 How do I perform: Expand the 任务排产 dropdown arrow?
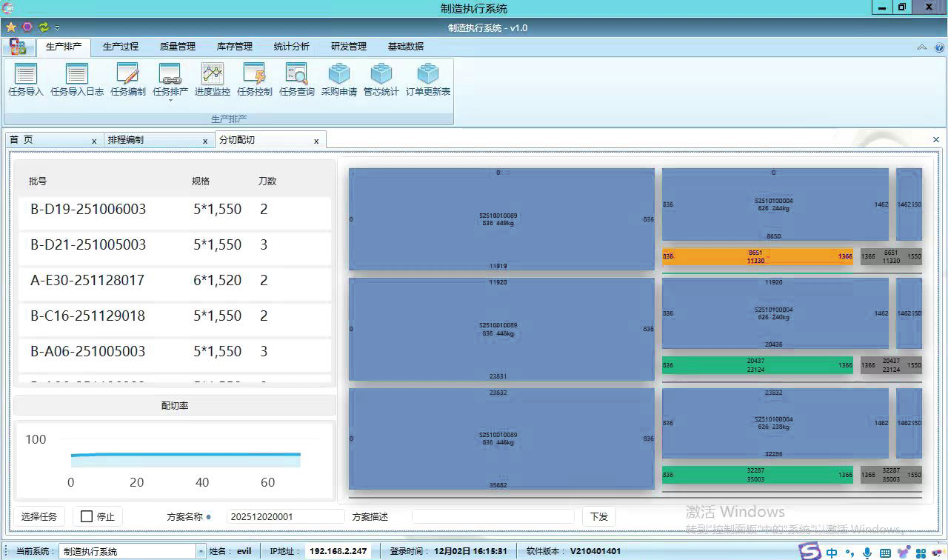coord(170,100)
